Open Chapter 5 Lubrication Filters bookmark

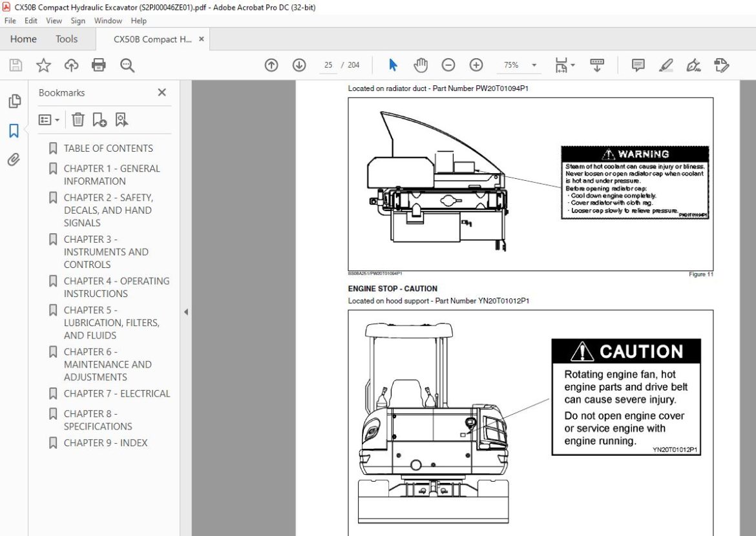point(111,322)
